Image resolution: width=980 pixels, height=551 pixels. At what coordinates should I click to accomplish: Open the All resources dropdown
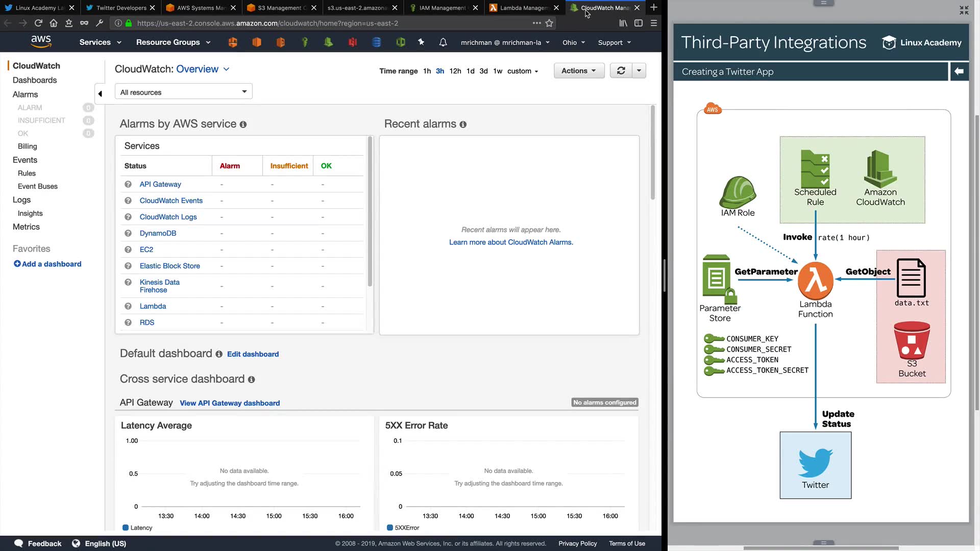coord(183,92)
